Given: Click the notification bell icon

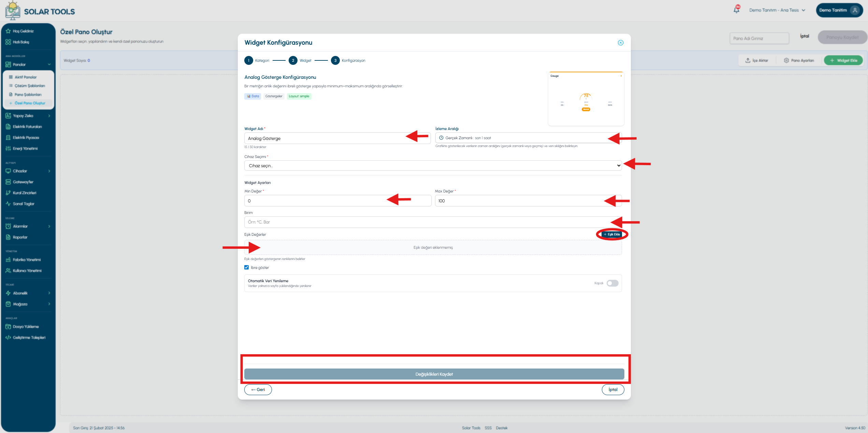Looking at the screenshot, I should click(x=736, y=10).
